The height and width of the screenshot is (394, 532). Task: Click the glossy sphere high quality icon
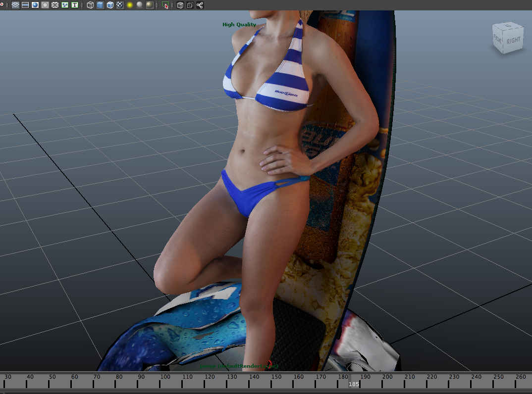click(x=150, y=5)
